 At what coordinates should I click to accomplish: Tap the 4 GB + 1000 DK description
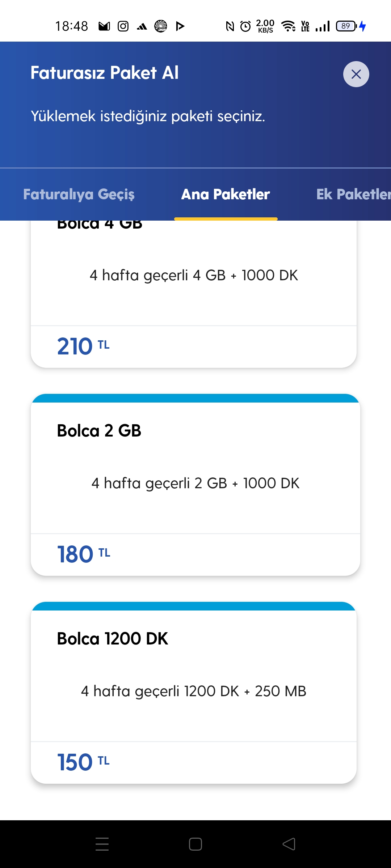tap(194, 275)
